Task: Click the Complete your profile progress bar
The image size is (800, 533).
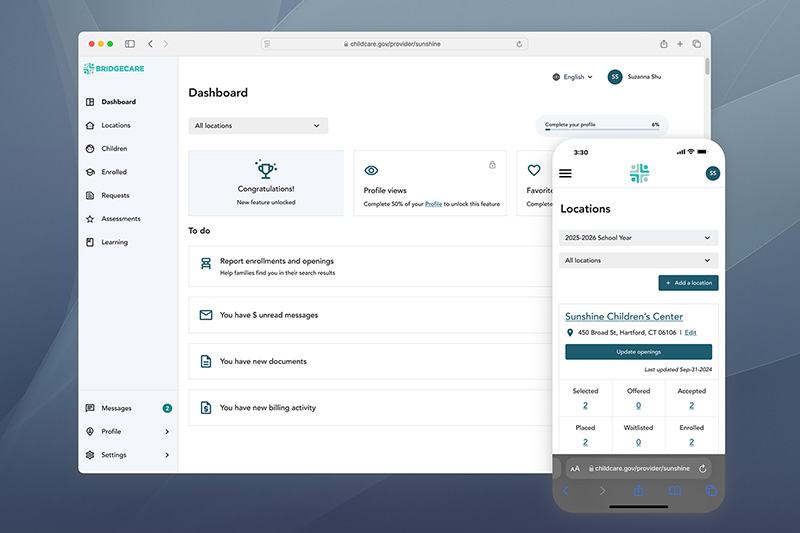Action: pos(601,130)
